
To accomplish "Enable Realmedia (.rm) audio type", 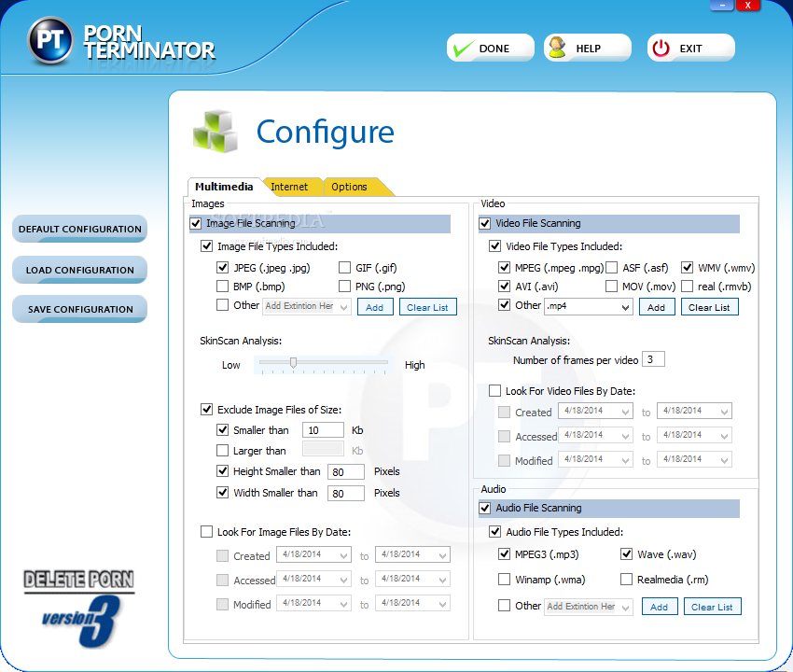I will 627,579.
